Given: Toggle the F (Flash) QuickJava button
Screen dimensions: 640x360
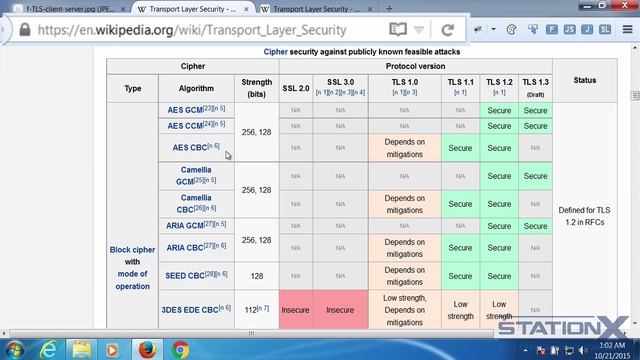Looking at the screenshot, I should click(552, 29).
